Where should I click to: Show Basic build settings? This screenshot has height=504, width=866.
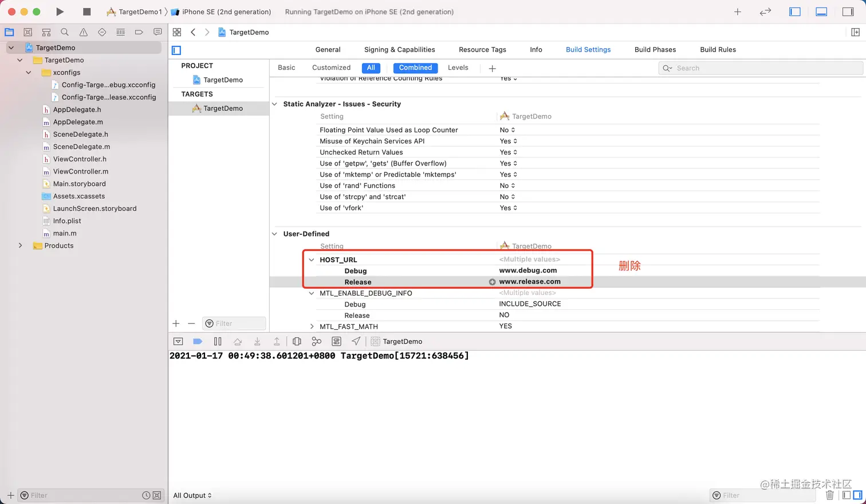[x=286, y=68]
